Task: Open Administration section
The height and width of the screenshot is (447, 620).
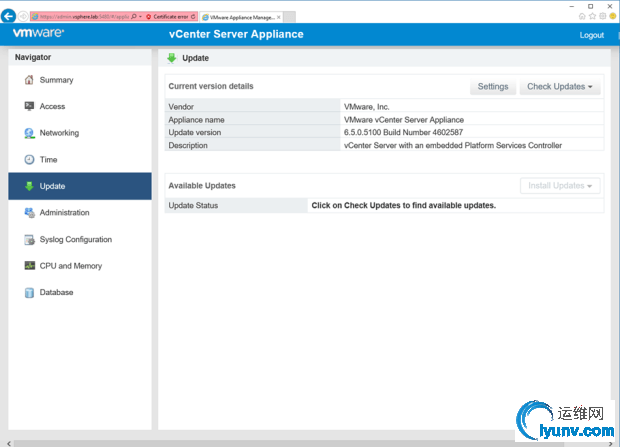Action: pos(79,212)
